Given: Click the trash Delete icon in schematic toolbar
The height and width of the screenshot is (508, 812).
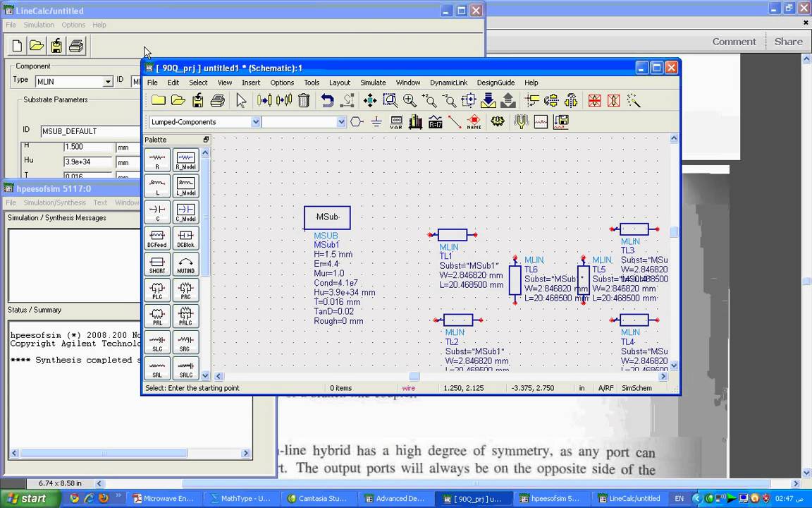Looking at the screenshot, I should pyautogui.click(x=304, y=101).
